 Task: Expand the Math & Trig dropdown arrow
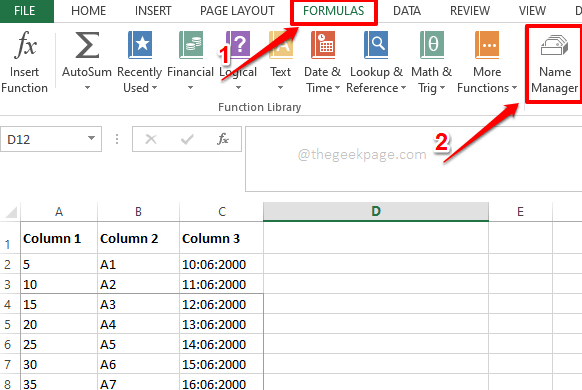(x=442, y=88)
